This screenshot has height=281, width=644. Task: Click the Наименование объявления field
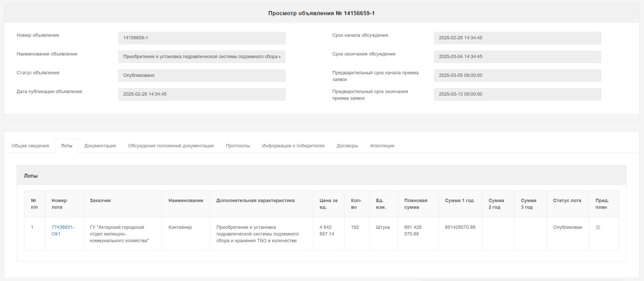(x=202, y=56)
